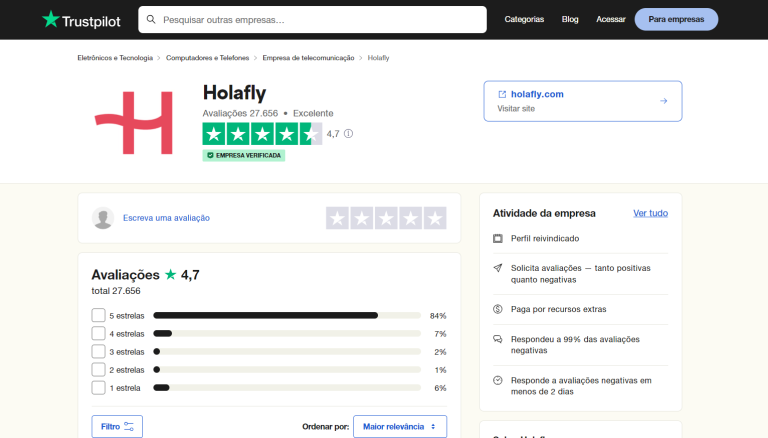Focus the Pesquisar outras empresas search field
Image resolution: width=768 pixels, height=438 pixels.
(312, 20)
